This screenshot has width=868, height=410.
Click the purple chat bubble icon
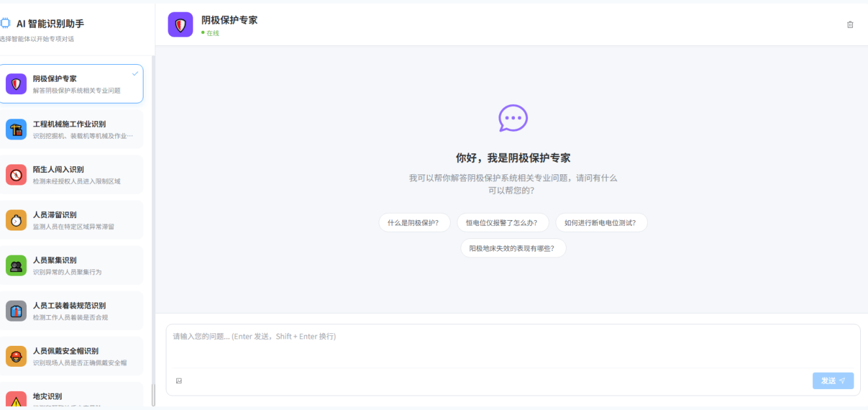click(x=513, y=119)
